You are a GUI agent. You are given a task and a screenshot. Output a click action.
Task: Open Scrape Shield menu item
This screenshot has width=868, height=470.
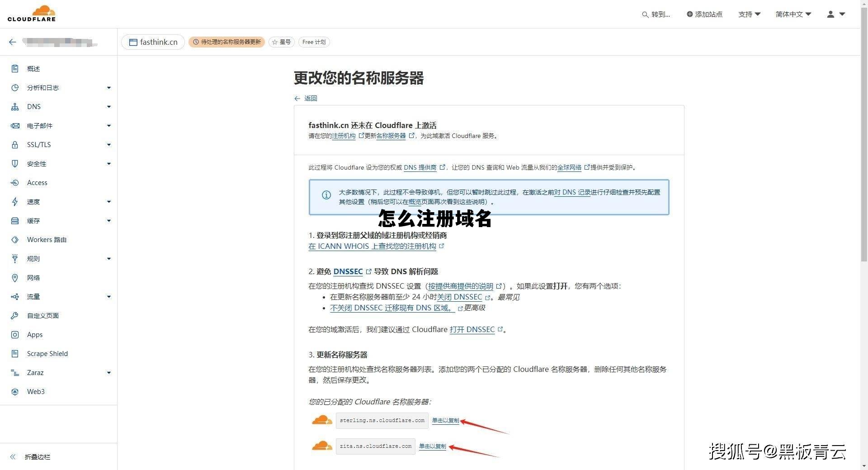(x=47, y=354)
